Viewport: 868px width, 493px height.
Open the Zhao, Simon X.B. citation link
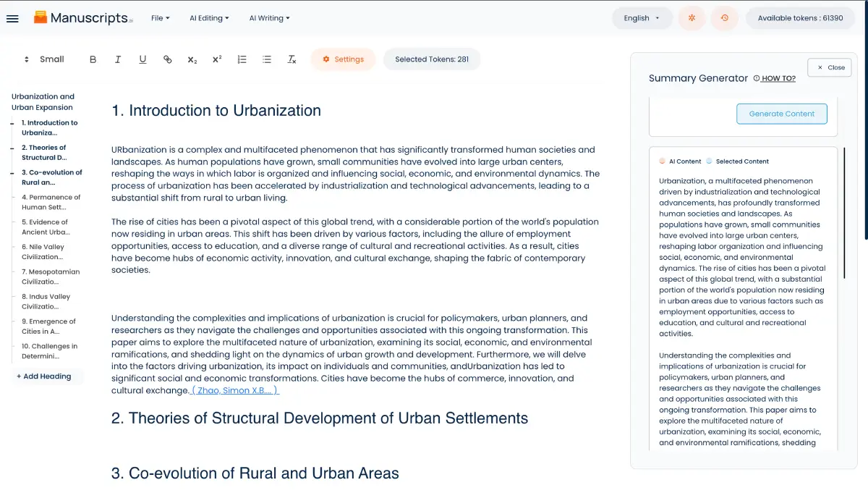[x=235, y=391]
